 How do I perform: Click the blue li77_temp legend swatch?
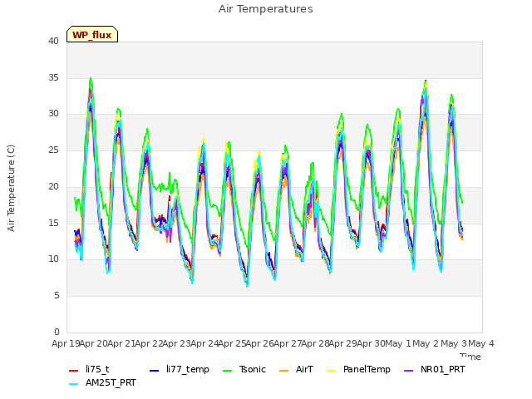[x=154, y=371]
